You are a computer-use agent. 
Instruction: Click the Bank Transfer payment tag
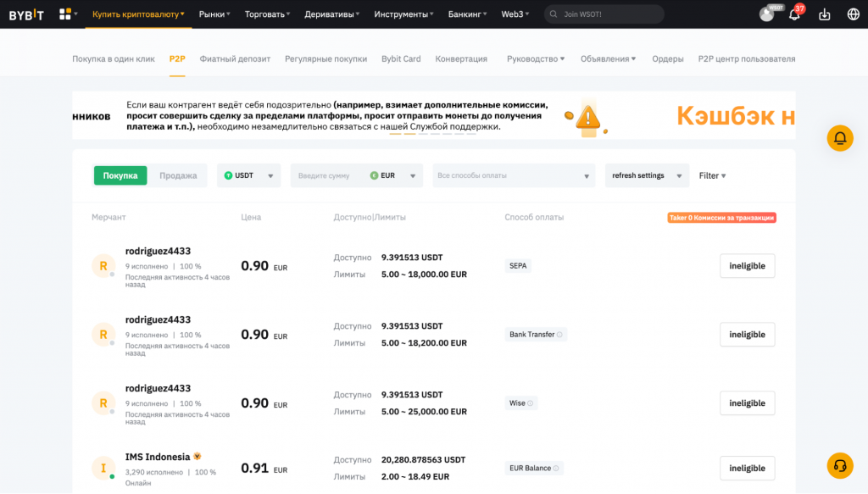click(536, 334)
